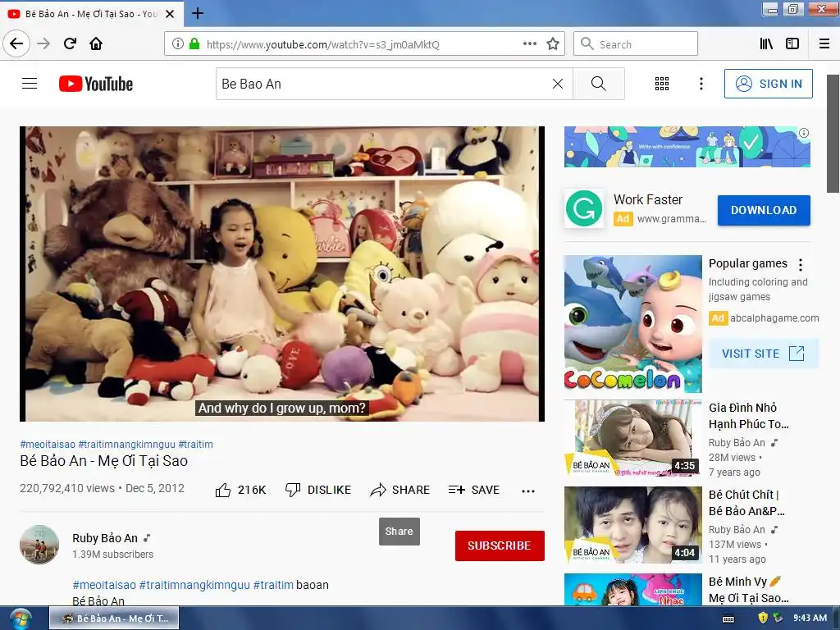
Task: Reload the current page
Action: tap(70, 43)
